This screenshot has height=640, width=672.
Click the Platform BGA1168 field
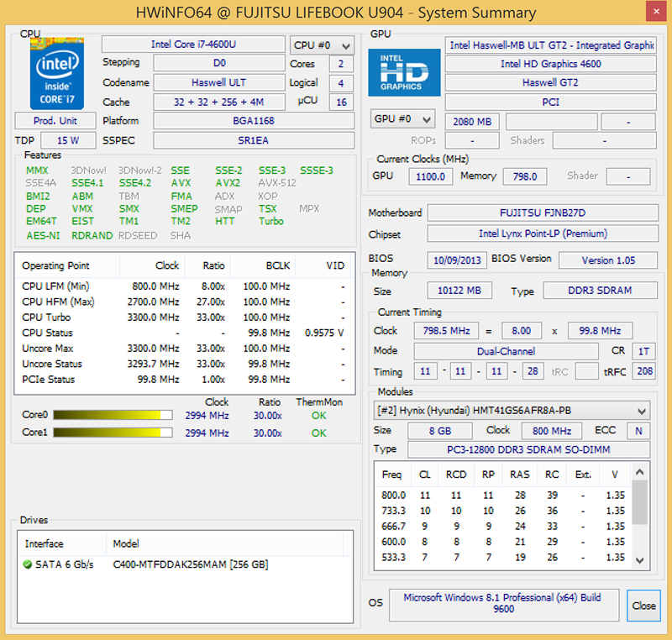coord(254,121)
